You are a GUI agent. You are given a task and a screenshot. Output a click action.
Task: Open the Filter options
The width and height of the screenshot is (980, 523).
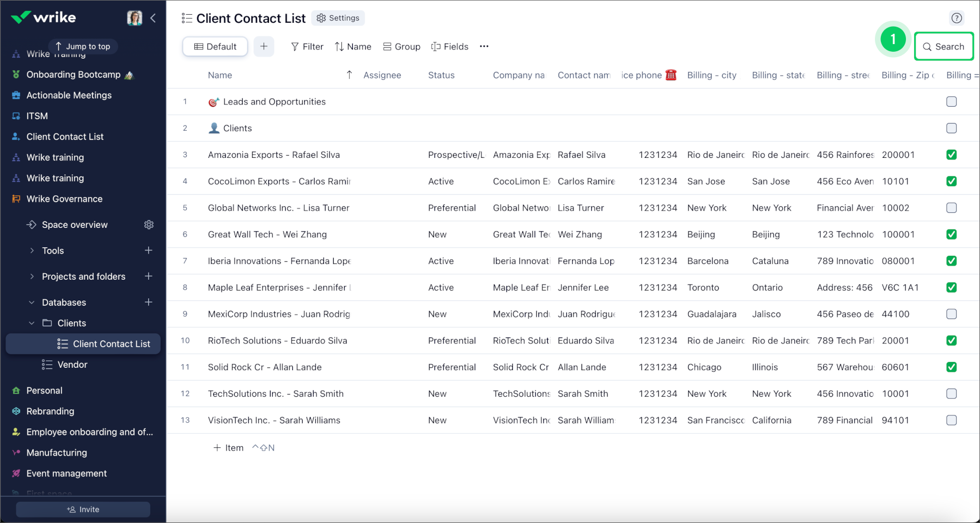(x=307, y=46)
